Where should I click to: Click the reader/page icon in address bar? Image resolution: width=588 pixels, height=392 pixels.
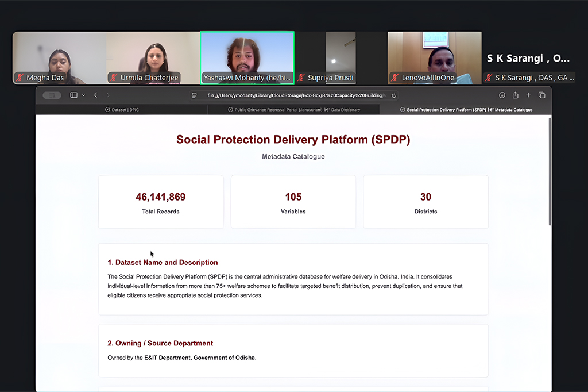click(195, 95)
